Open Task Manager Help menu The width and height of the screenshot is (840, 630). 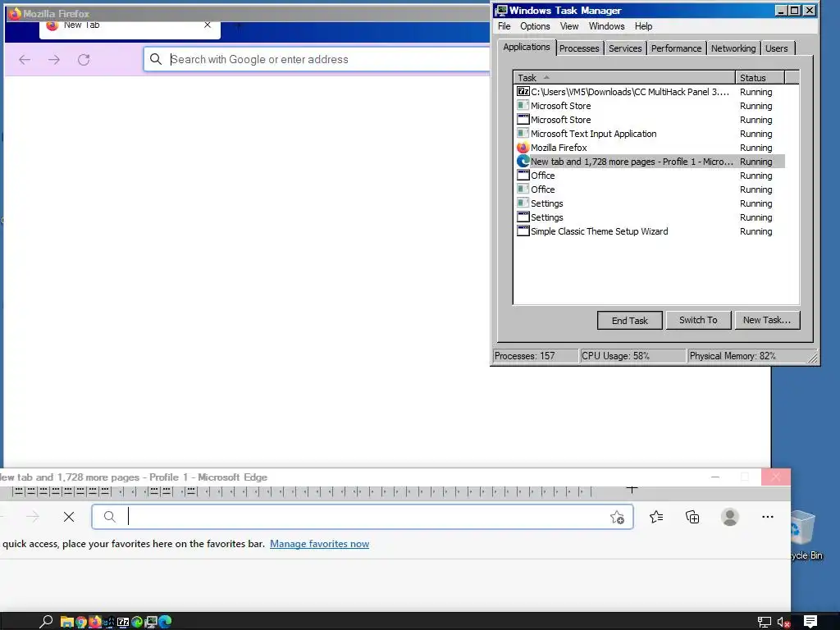643,26
